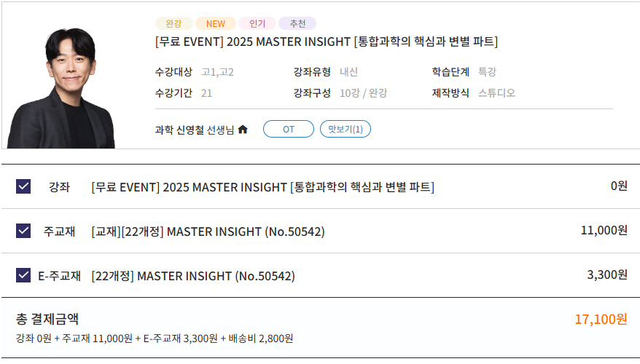Viewport: 640px width, 364px height.
Task: Toggle the E-주교재 e-book checkbox
Action: coord(23,275)
